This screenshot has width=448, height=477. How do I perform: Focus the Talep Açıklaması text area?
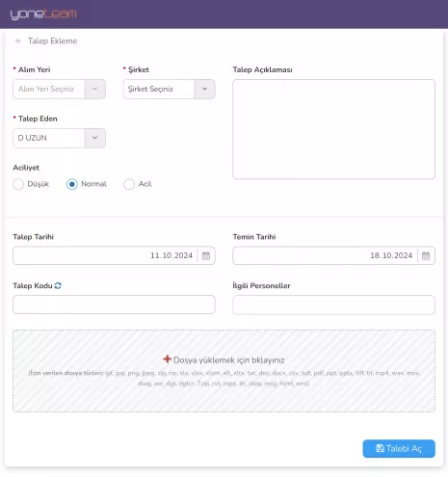click(x=333, y=129)
